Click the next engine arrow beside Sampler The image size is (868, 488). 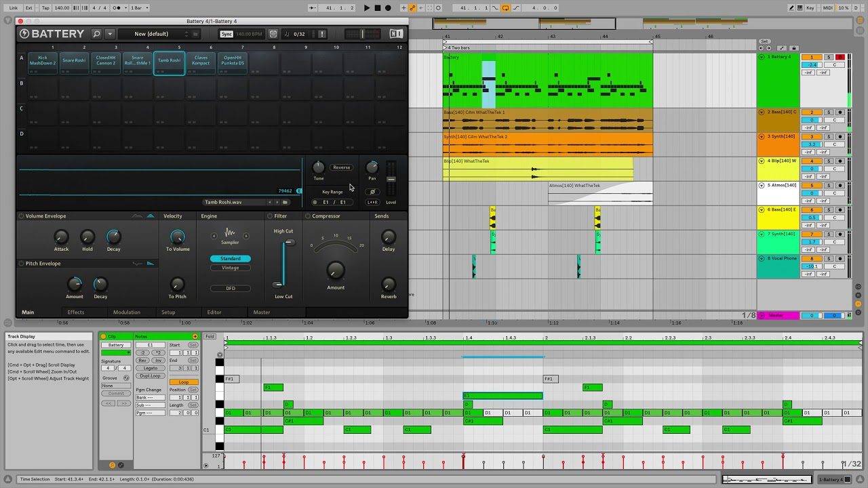(246, 236)
